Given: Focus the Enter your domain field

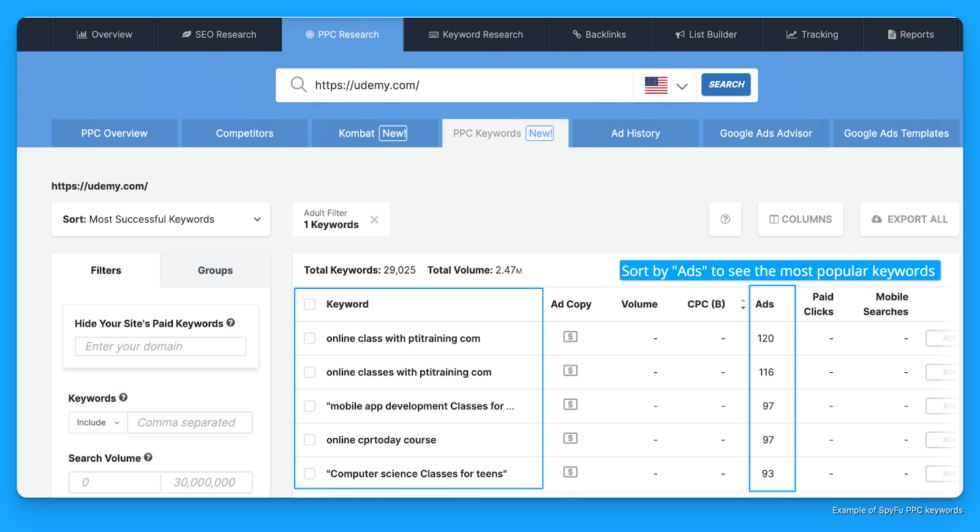Looking at the screenshot, I should (x=160, y=347).
